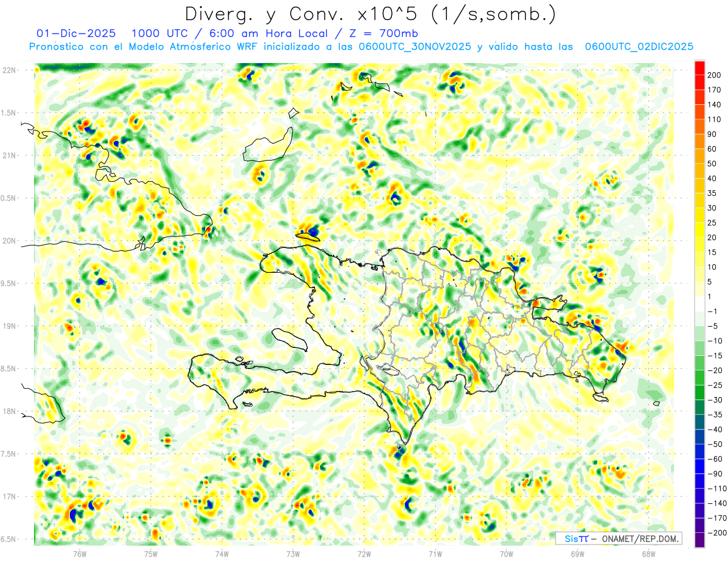728x562 pixels.
Task: Click the -90 colorbar label
Action: (715, 474)
